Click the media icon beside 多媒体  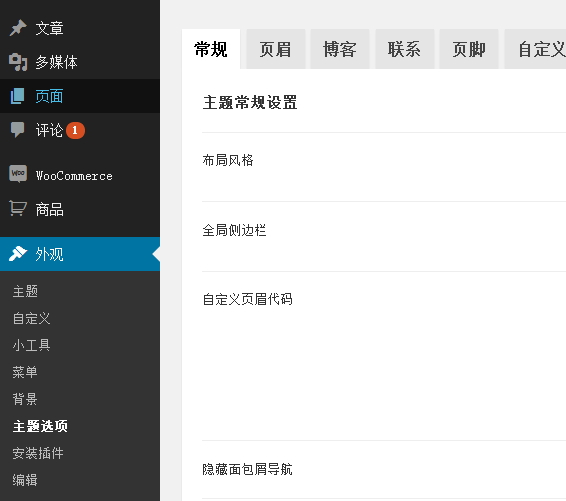point(18,62)
